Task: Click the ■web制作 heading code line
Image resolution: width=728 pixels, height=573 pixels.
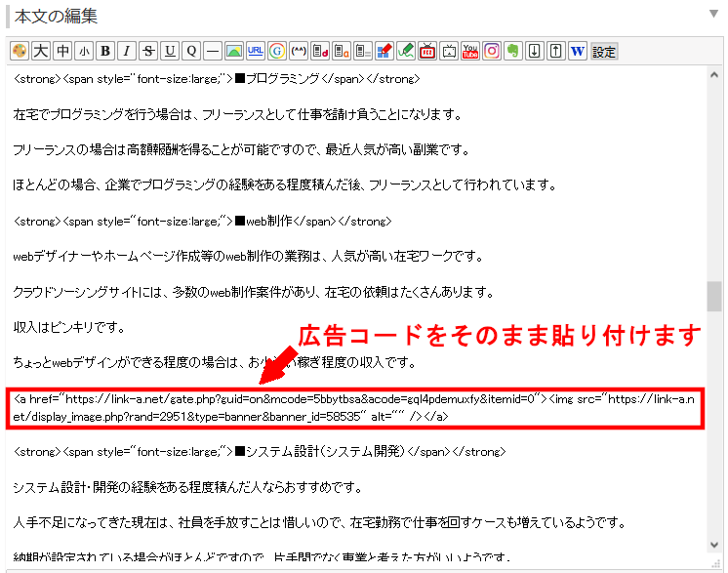Action: (x=202, y=221)
